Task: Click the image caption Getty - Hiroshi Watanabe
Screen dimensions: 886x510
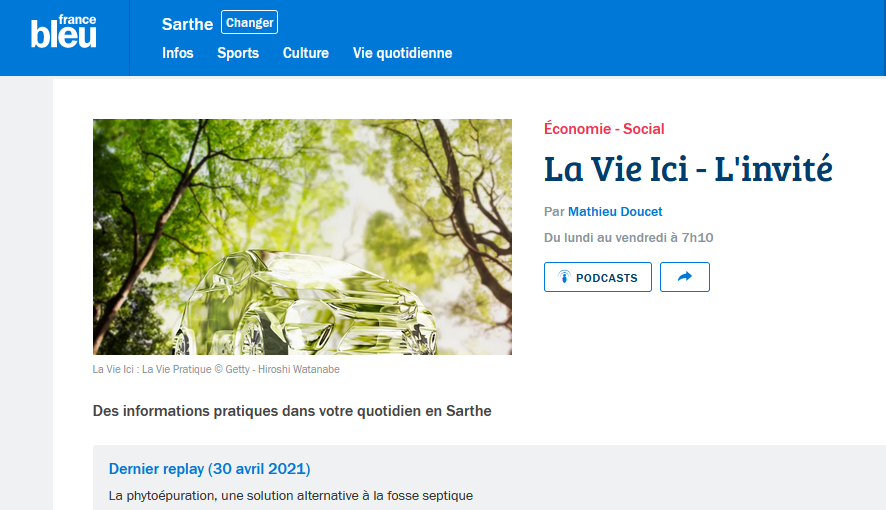Action: click(x=216, y=369)
